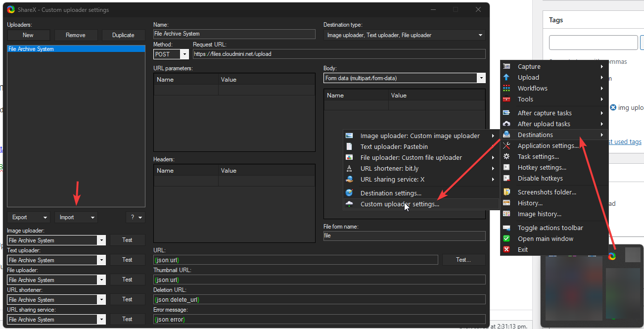Click the Value column header in the Body table
644x329 pixels.
click(x=437, y=95)
